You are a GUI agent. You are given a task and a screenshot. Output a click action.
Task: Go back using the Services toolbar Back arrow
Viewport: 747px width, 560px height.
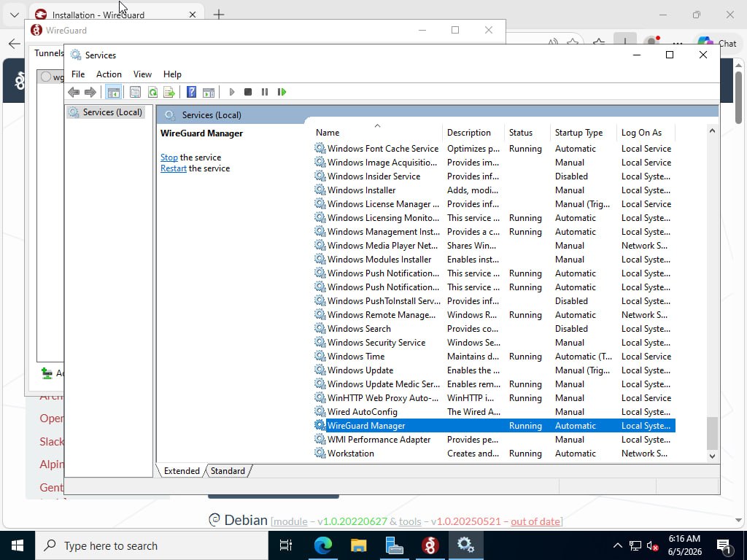74,92
